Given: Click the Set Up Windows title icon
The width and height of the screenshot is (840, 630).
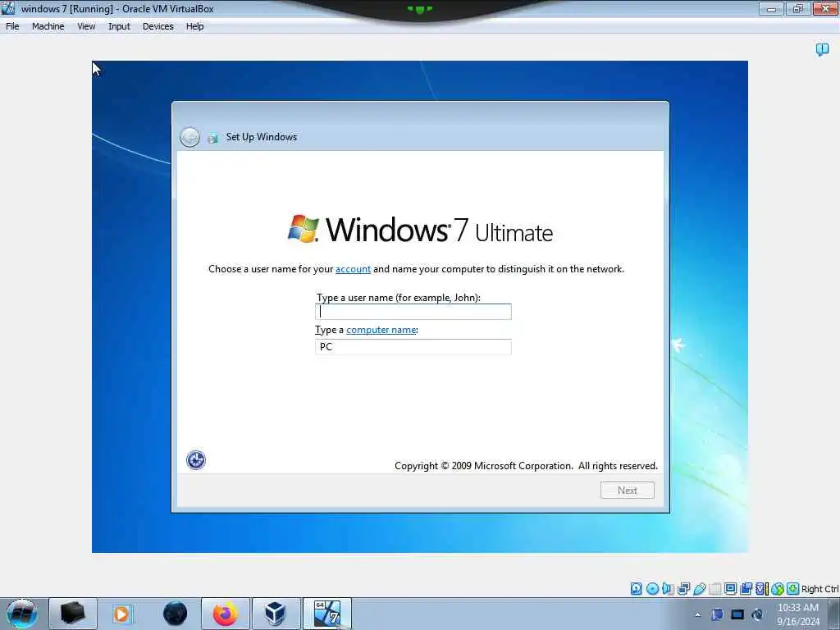Looking at the screenshot, I should coord(212,138).
